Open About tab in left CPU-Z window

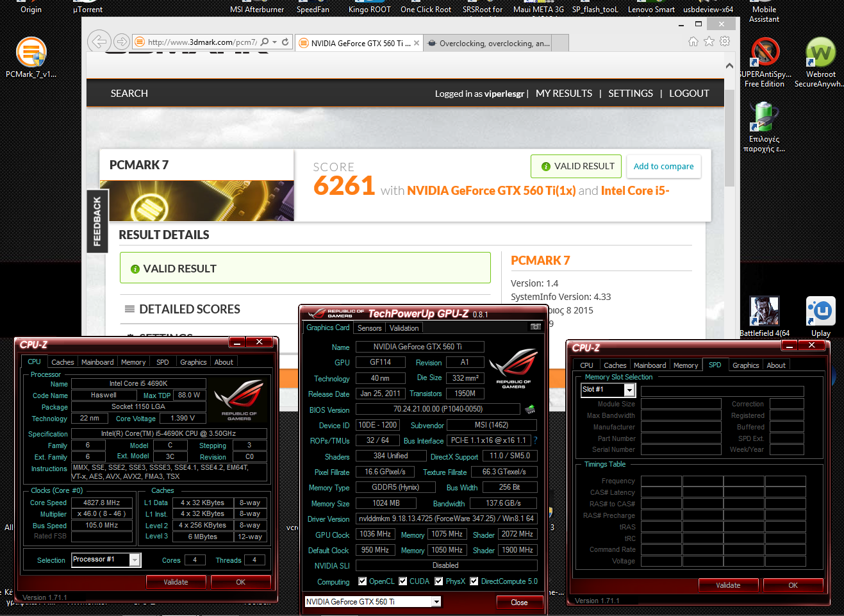[x=224, y=362]
